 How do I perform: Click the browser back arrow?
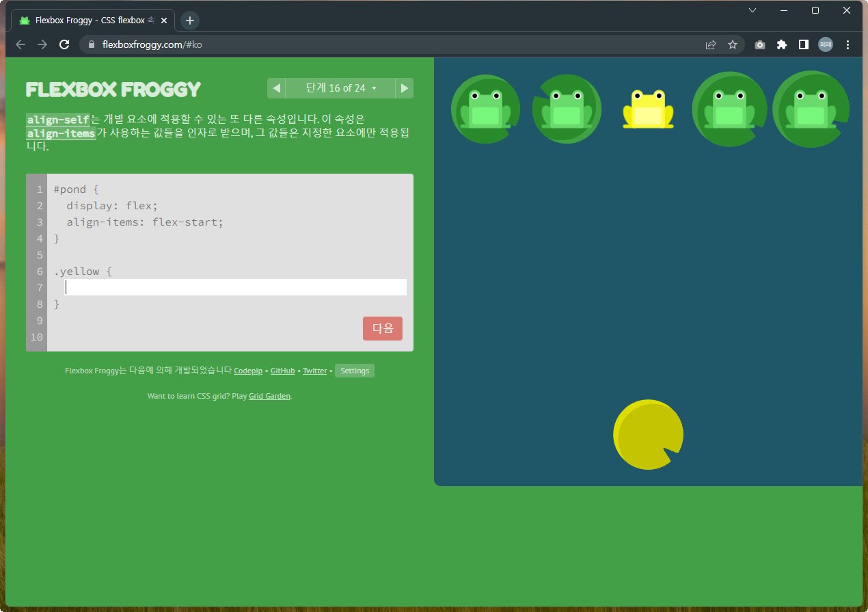pos(21,44)
